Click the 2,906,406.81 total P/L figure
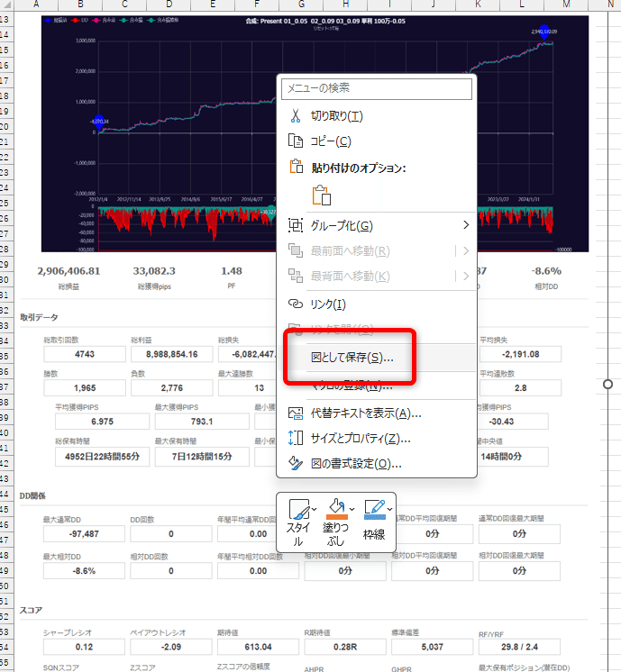The image size is (621, 672). 68,271
